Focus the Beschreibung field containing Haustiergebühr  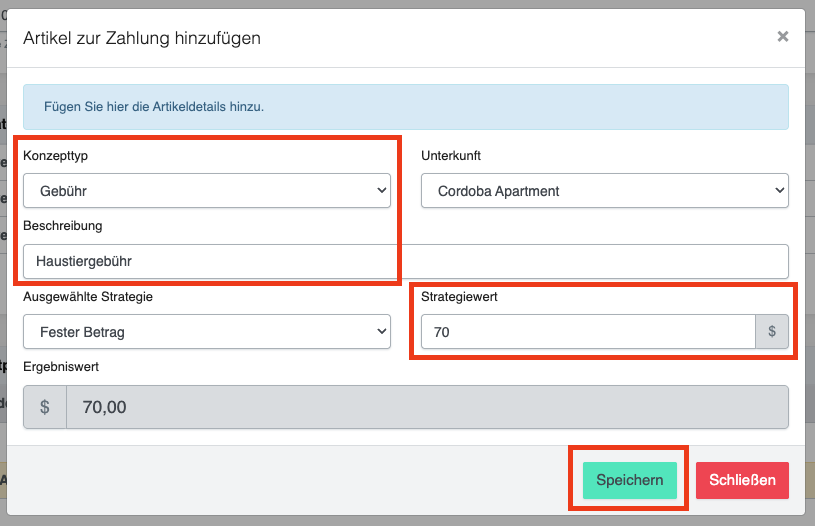(405, 261)
